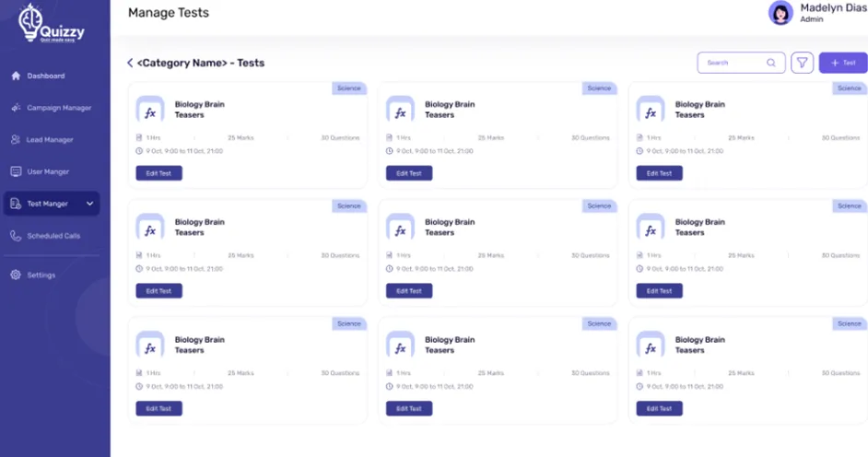Click fx icon on center test card
Image resolution: width=868 pixels, height=457 pixels.
(400, 228)
